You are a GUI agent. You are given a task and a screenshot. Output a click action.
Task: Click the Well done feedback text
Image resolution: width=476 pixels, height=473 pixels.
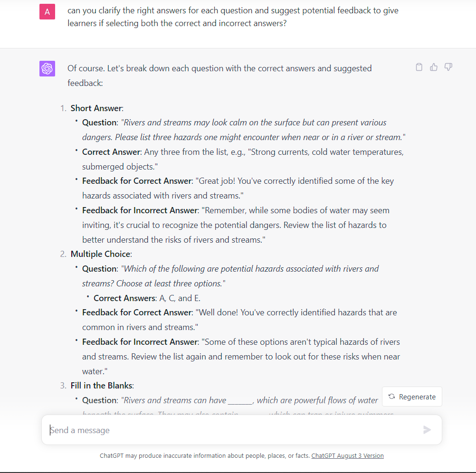[239, 320]
